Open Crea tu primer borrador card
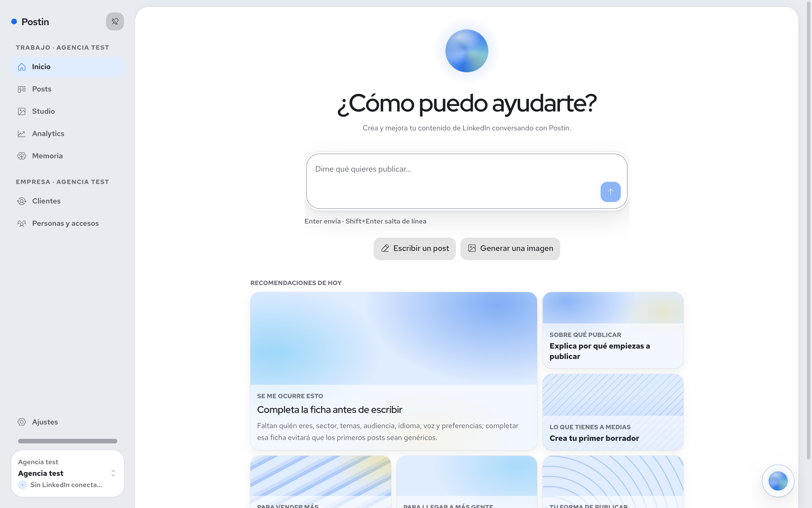Screen dimensions: 812x508 point(613,412)
